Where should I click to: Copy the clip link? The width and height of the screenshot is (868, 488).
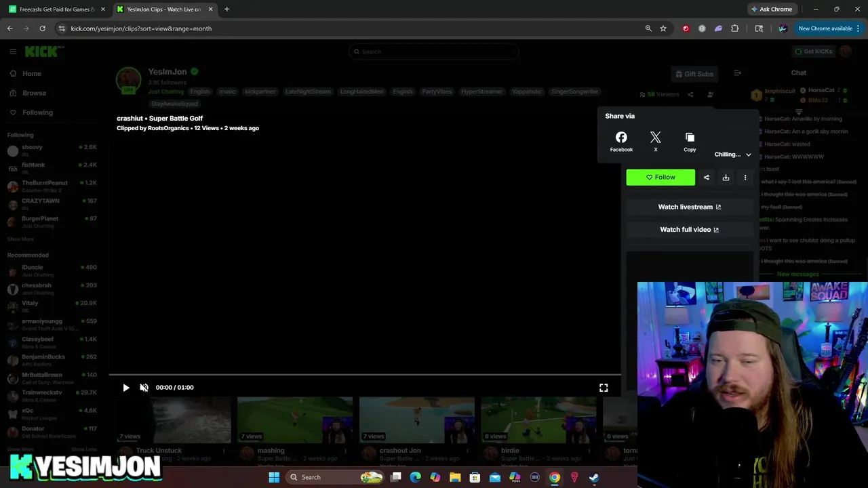[690, 142]
